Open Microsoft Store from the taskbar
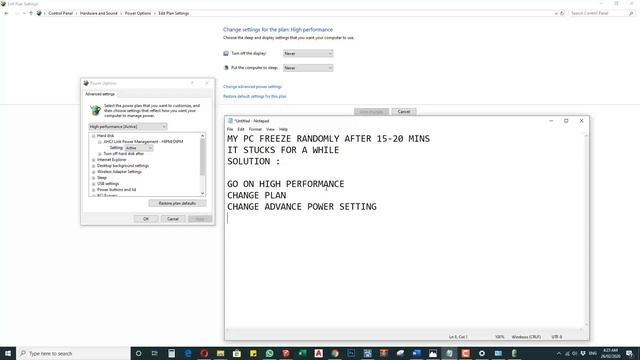The height and width of the screenshot is (360, 640). 237,353
